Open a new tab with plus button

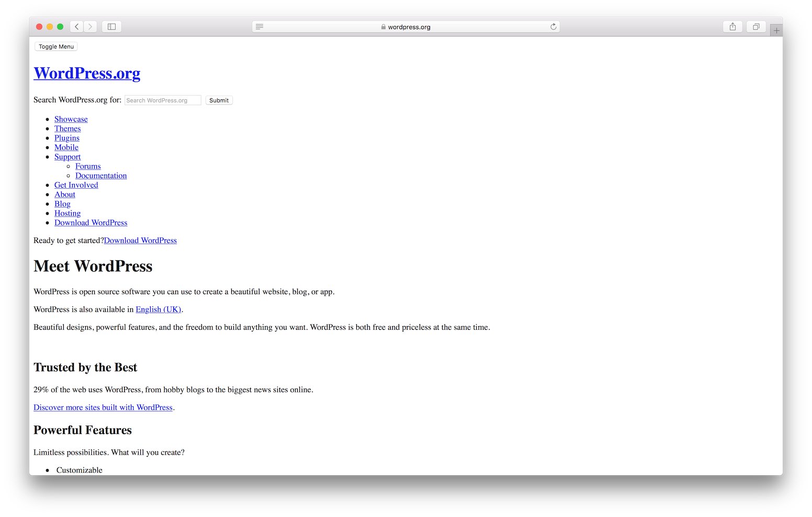(776, 30)
